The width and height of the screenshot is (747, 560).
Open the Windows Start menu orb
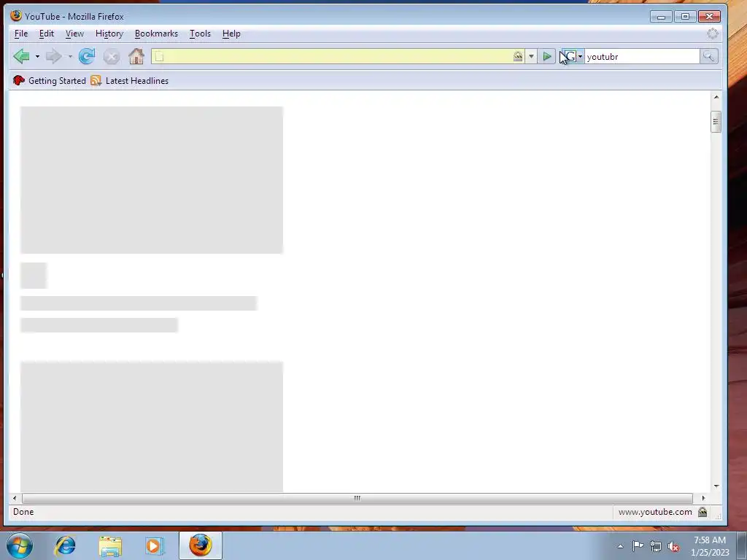20,545
